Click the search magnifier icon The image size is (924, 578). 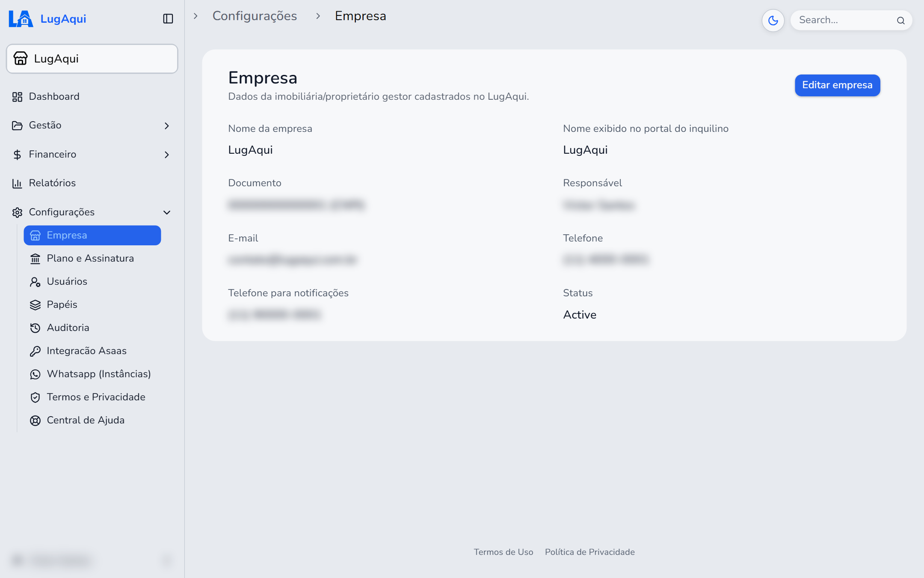point(901,21)
